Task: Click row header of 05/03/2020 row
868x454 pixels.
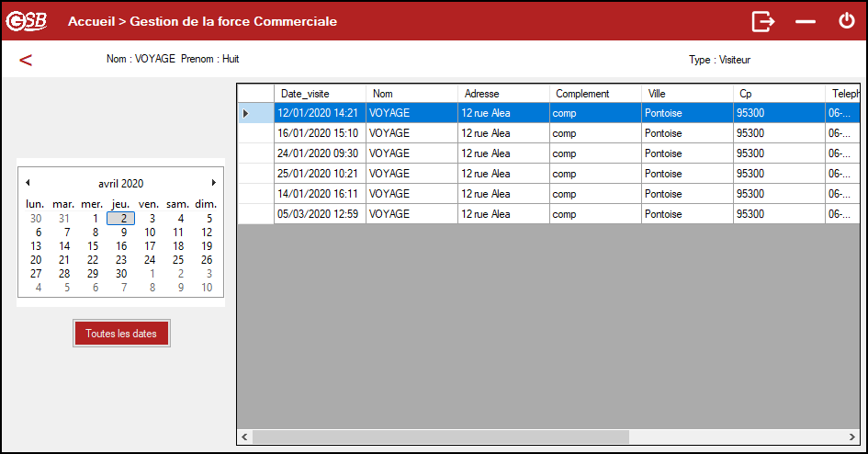Action: click(255, 214)
